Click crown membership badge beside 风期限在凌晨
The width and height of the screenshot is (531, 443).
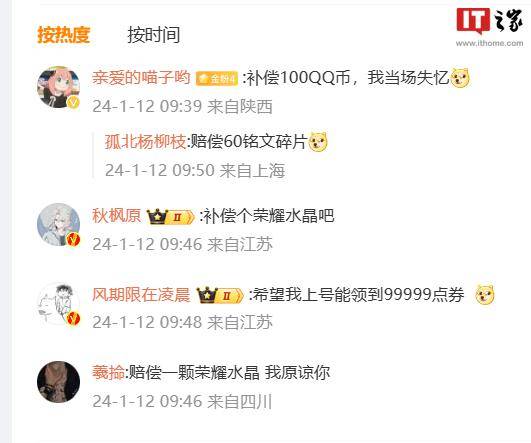tap(220, 295)
